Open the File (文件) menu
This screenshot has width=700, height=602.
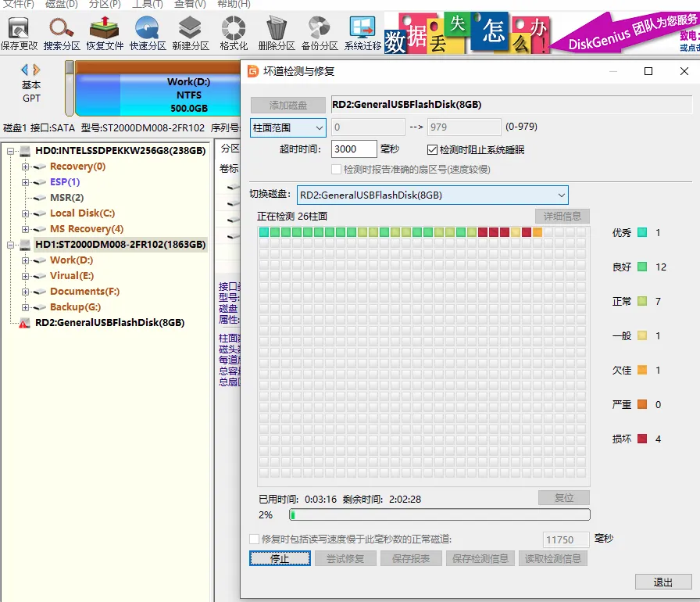point(18,4)
